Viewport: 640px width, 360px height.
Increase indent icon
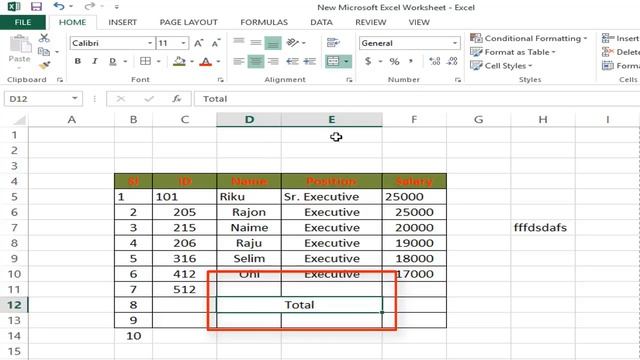[x=310, y=61]
